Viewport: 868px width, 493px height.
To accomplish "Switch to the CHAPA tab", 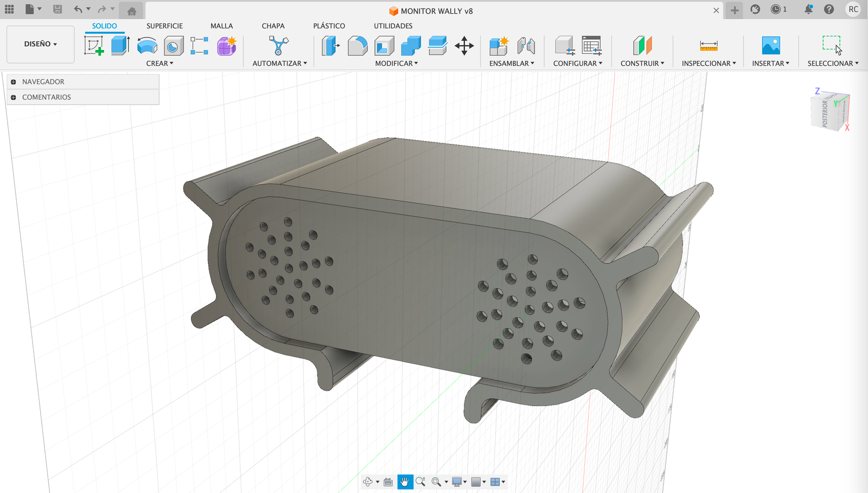I will coord(273,26).
